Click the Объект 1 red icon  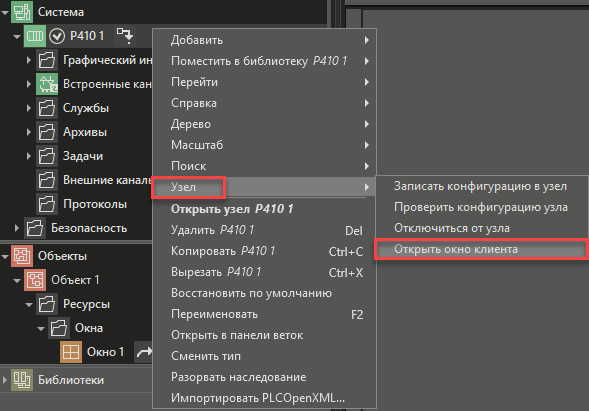(x=35, y=280)
